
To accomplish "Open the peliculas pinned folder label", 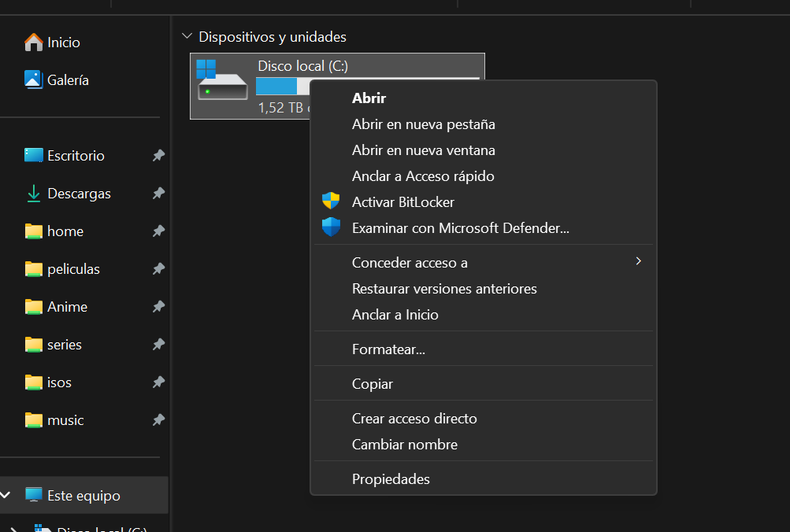I will pyautogui.click(x=73, y=269).
